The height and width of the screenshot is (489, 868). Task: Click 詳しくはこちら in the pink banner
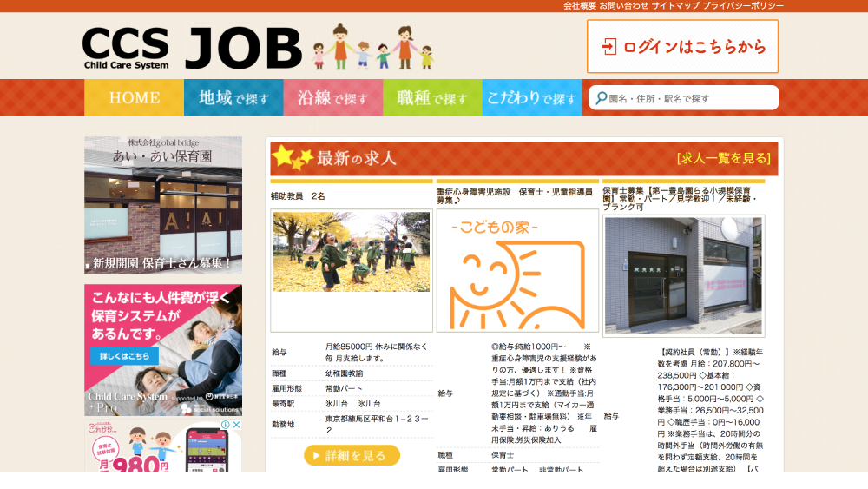point(124,356)
